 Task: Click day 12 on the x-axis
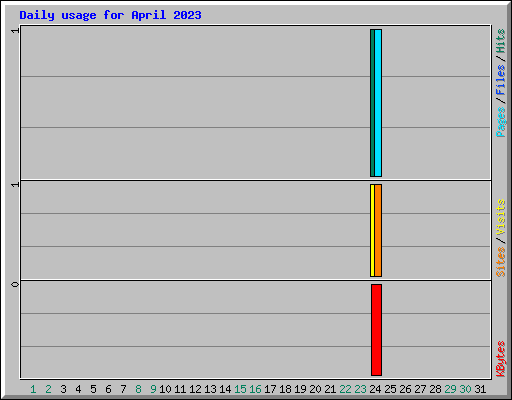pyautogui.click(x=195, y=389)
